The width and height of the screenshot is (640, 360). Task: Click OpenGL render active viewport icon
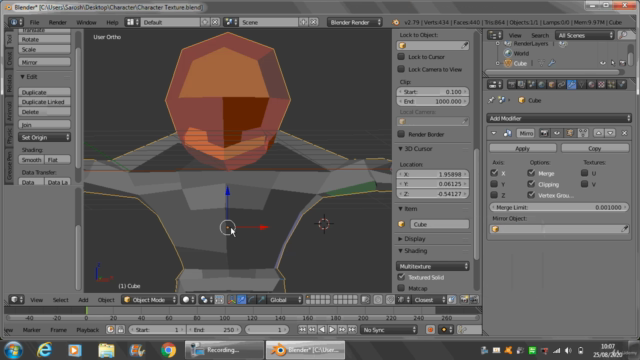(x=464, y=300)
